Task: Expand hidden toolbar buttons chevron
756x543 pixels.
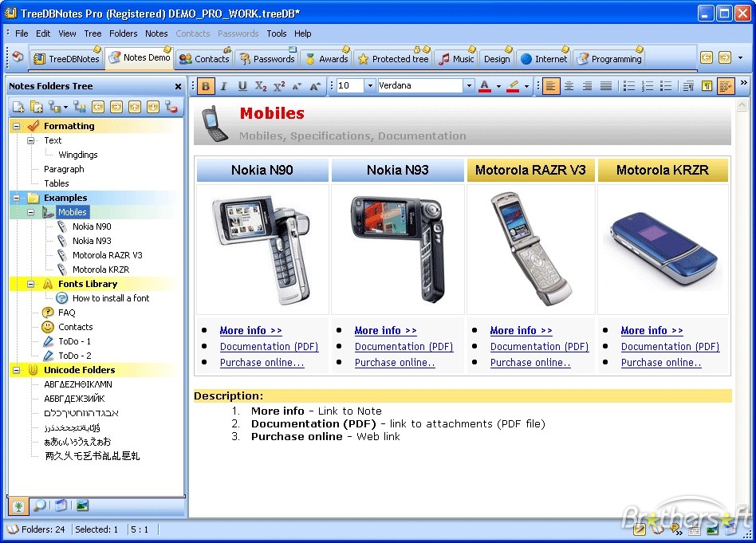Action: [x=744, y=82]
